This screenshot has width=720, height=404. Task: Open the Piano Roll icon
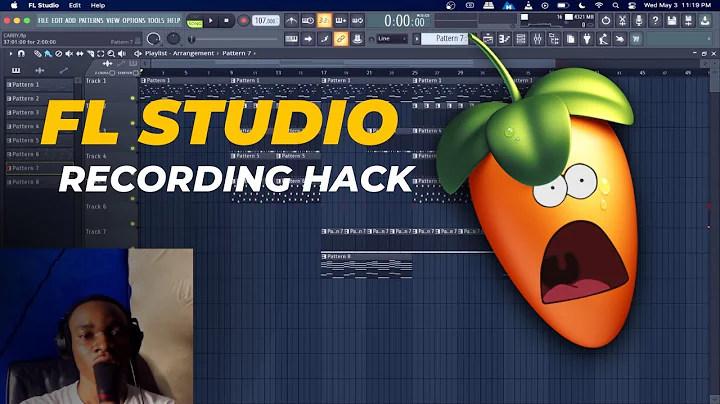504,39
